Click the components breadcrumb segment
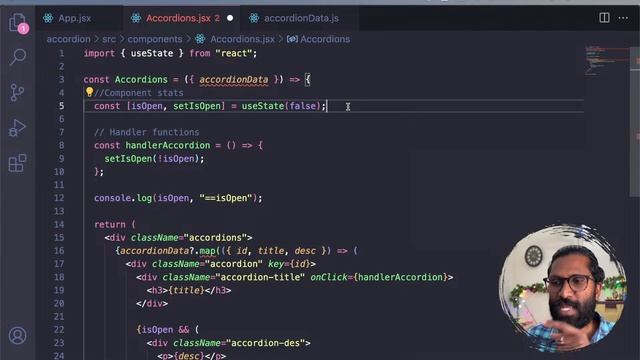 point(155,39)
